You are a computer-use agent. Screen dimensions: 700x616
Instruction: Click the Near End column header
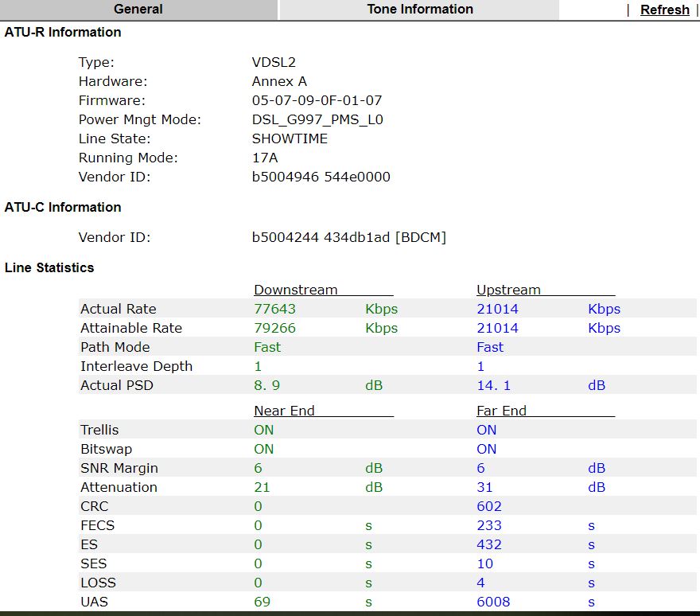[284, 411]
